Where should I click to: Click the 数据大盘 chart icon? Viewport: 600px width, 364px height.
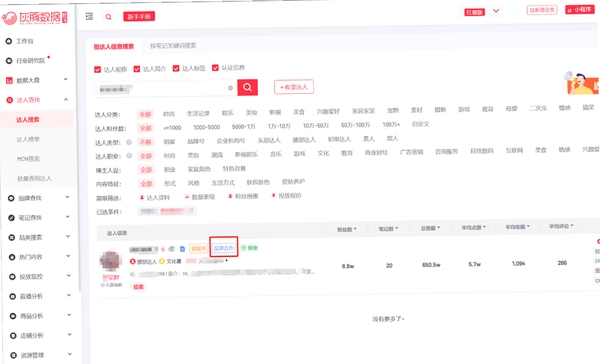tap(9, 80)
